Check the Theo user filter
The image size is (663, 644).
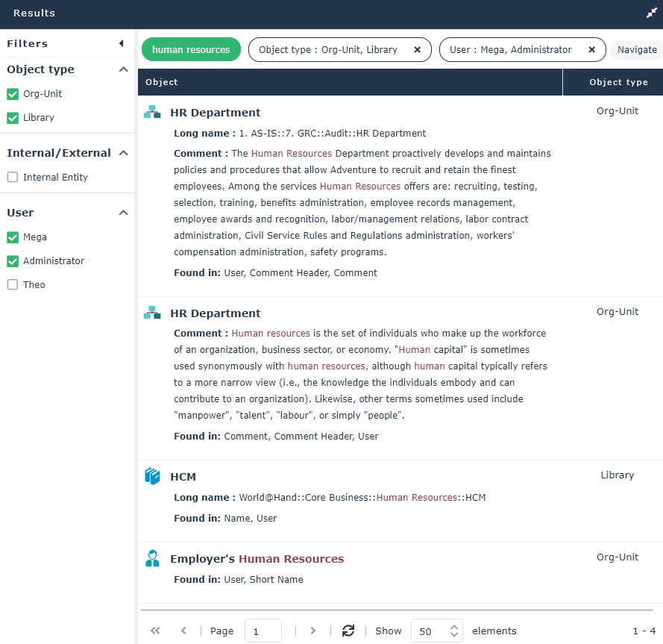13,285
